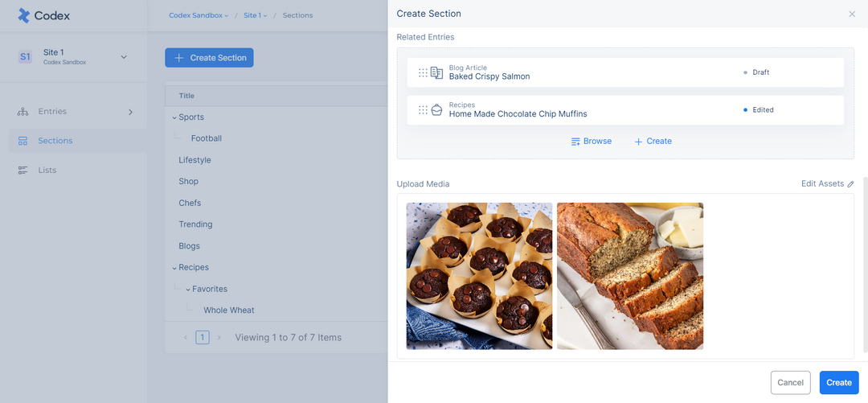
Task: Expand the Entries sidebar arrow
Action: coord(131,112)
